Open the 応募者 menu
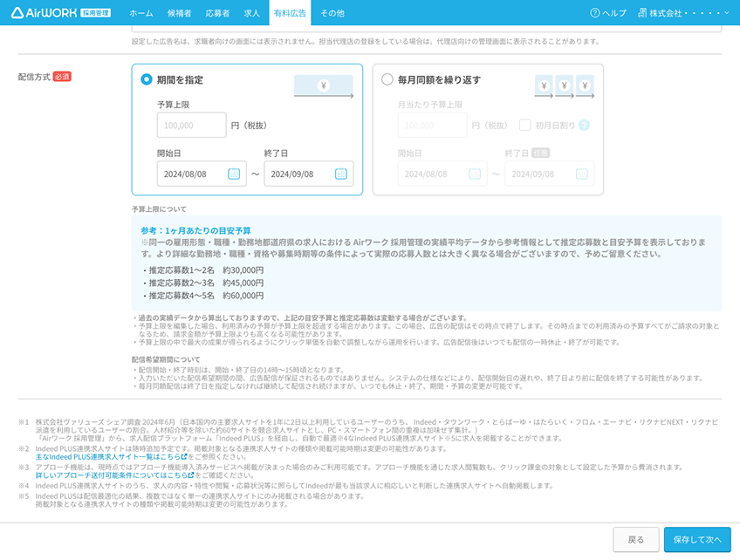Screen dimensions: 740x560 click(217, 13)
